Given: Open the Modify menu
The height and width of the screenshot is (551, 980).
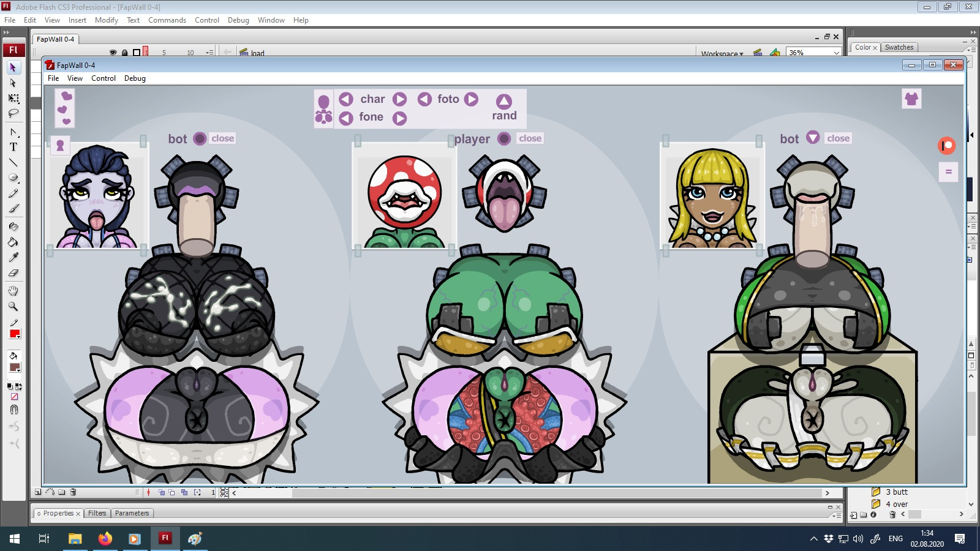Looking at the screenshot, I should pos(107,20).
